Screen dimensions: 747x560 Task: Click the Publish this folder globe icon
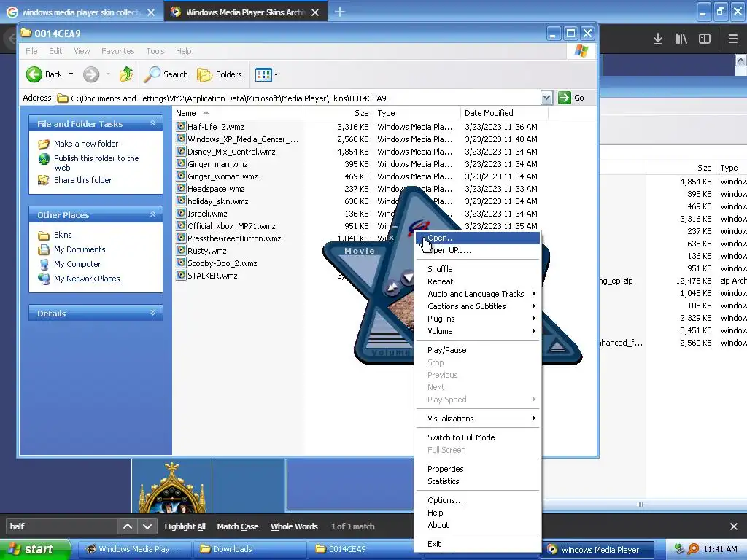point(44,158)
